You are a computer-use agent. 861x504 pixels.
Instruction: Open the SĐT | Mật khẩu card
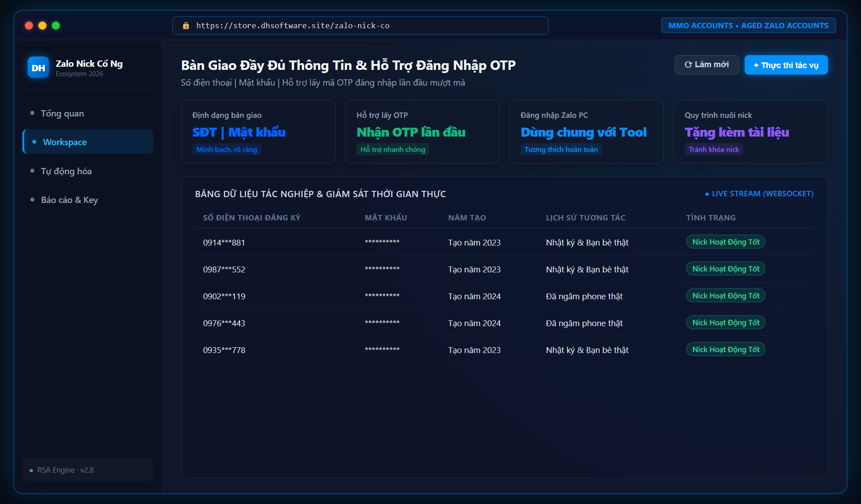258,132
